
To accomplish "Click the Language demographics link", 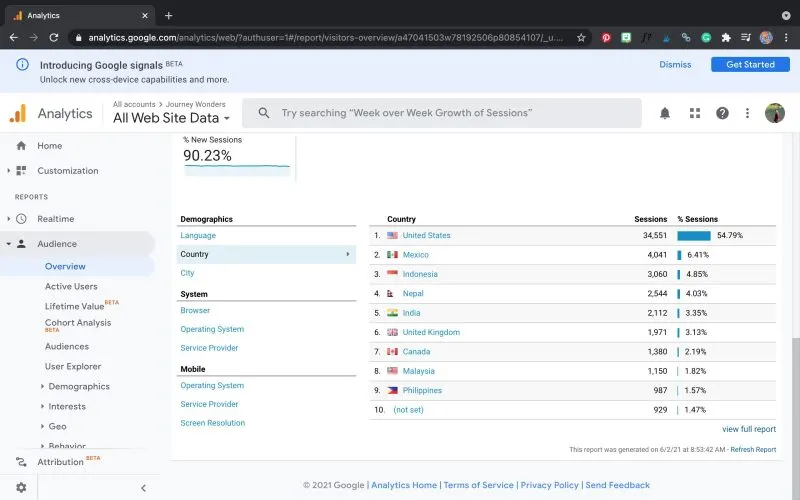I will pos(198,235).
